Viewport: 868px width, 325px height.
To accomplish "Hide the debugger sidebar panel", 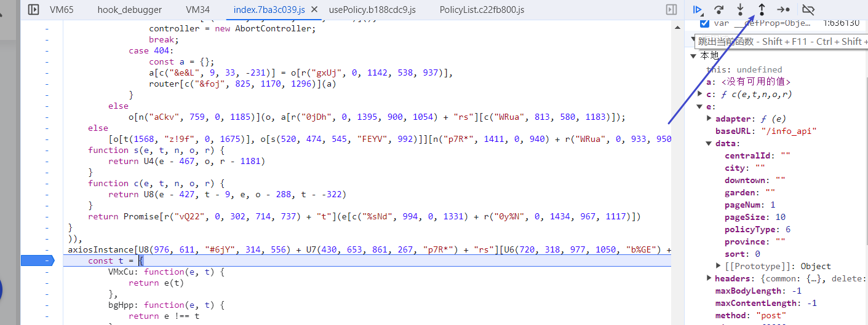I will [672, 10].
